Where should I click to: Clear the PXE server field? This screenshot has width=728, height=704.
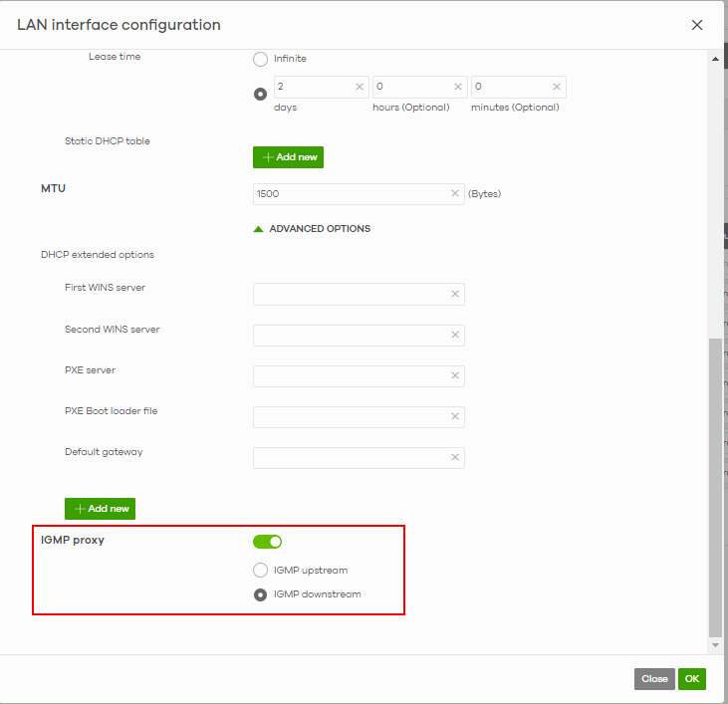point(455,376)
